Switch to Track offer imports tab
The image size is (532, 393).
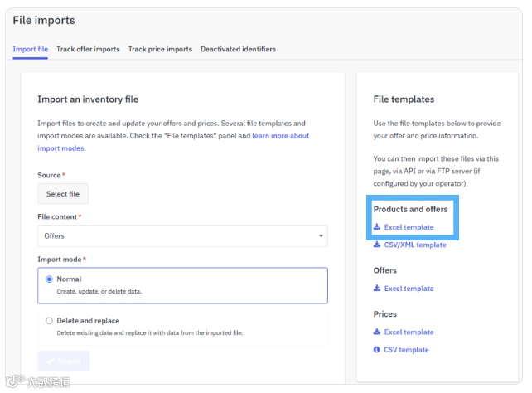point(88,49)
